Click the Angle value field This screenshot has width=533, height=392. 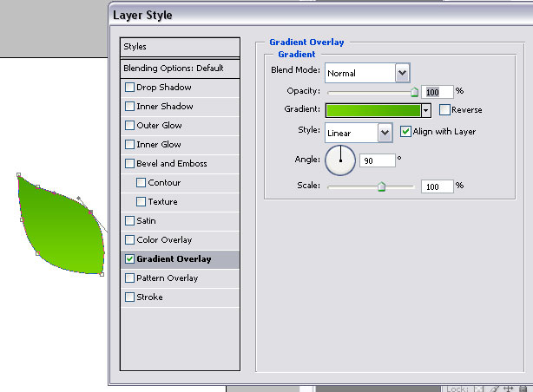click(378, 160)
